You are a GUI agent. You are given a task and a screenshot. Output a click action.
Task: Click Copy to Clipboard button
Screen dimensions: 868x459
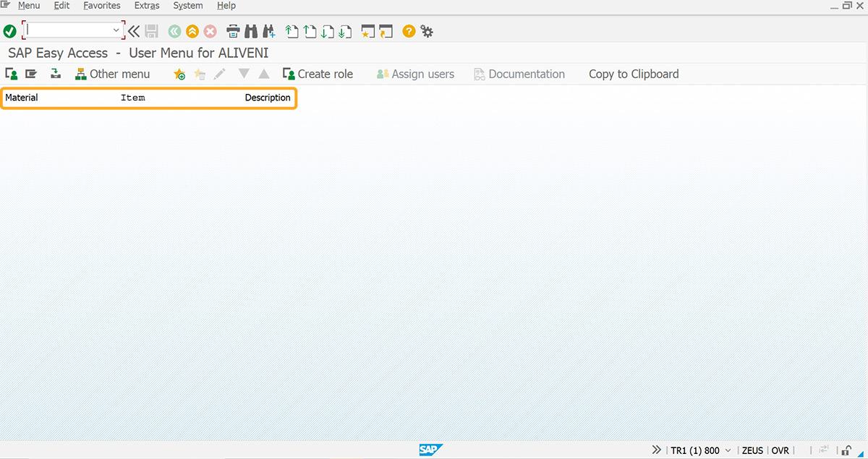click(634, 74)
